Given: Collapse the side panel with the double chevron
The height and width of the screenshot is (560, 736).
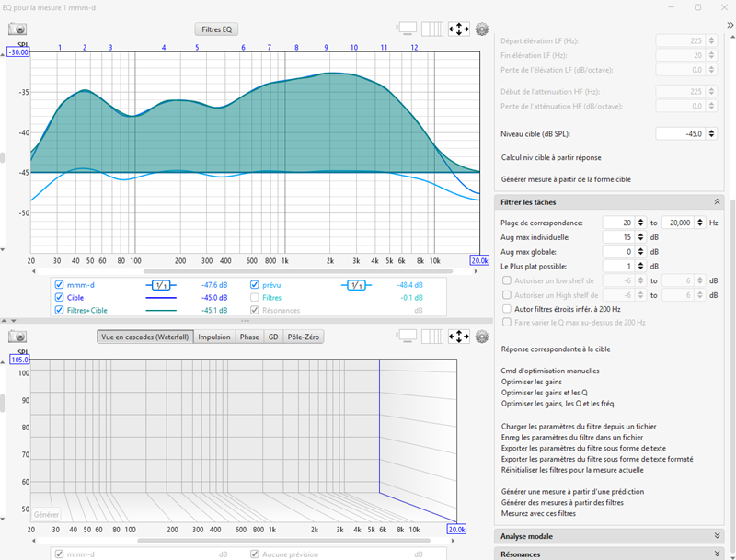Looking at the screenshot, I should 730,26.
